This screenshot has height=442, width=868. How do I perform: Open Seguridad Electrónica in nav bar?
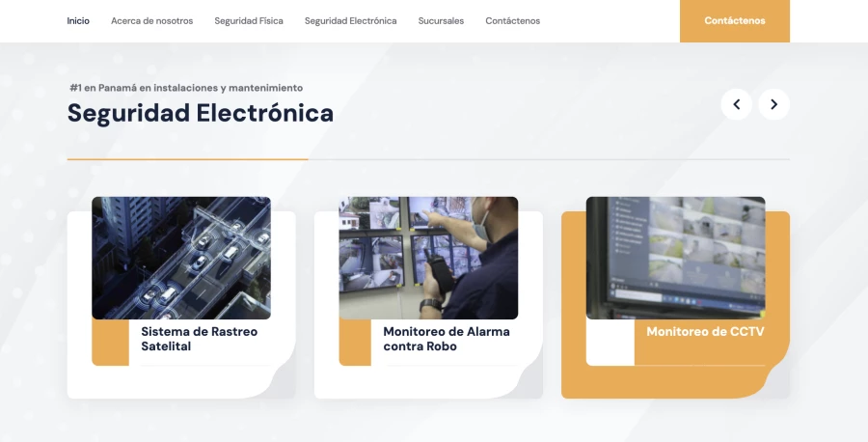350,21
